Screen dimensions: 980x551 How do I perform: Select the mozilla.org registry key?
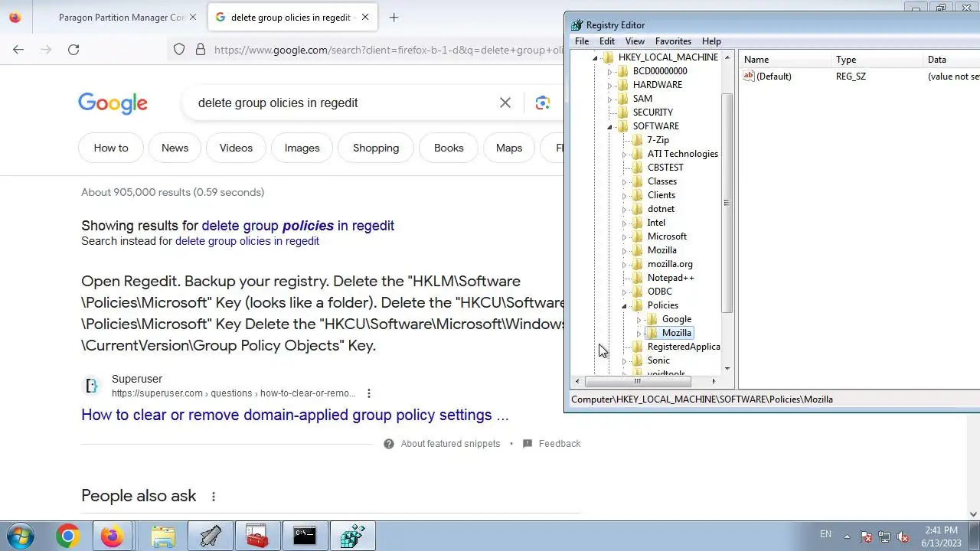click(670, 264)
